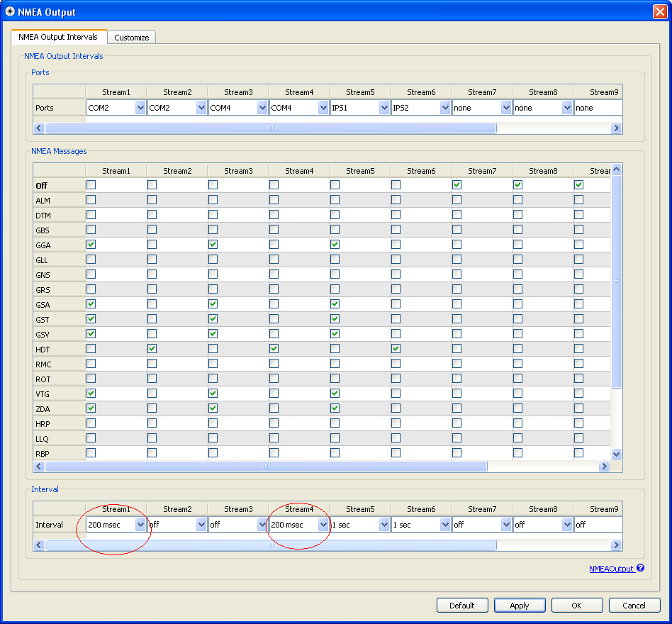The width and height of the screenshot is (672, 624).
Task: Uncheck the ZDA message for Stream5
Action: (335, 408)
